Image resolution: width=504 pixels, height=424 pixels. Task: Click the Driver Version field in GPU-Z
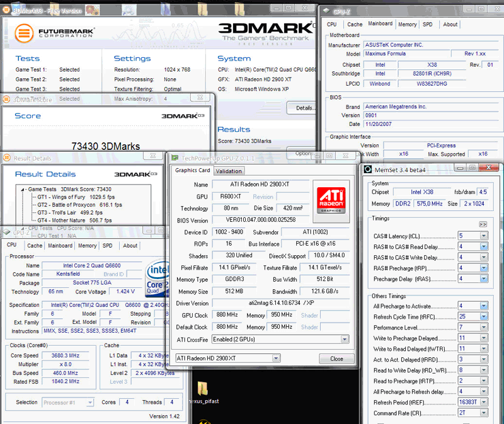(281, 303)
